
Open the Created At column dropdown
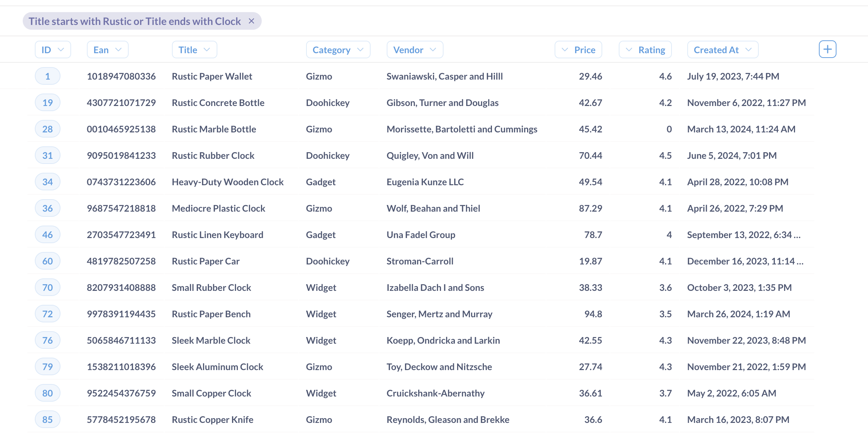(749, 49)
